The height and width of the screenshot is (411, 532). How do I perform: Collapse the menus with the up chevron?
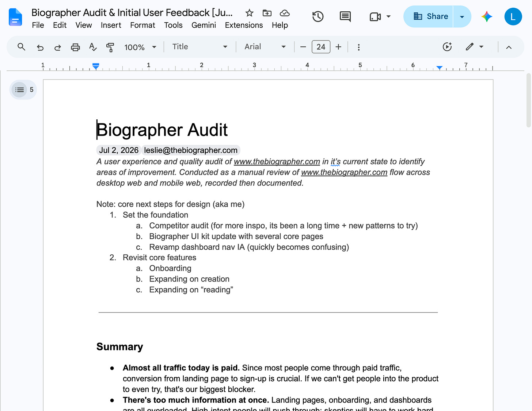point(509,47)
